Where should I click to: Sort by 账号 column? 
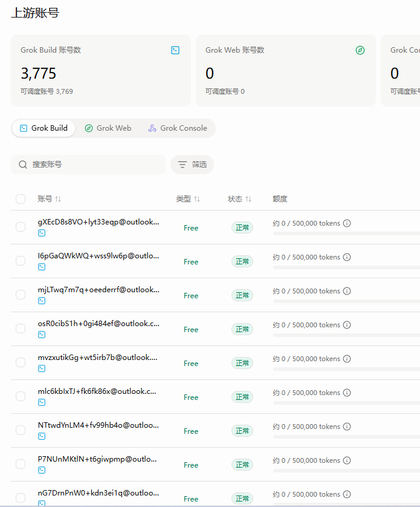[49, 199]
